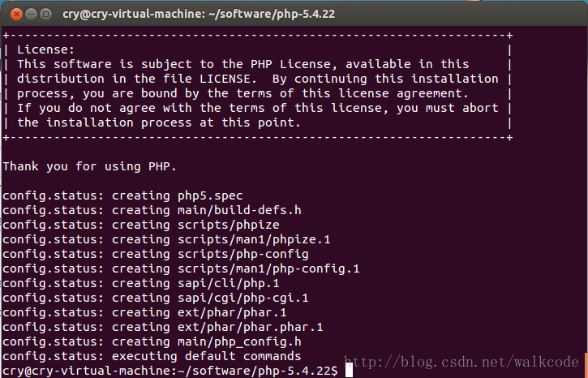588x378 pixels.
Task: Click the 'sapi/cli/php.1' line
Action: [x=141, y=283]
